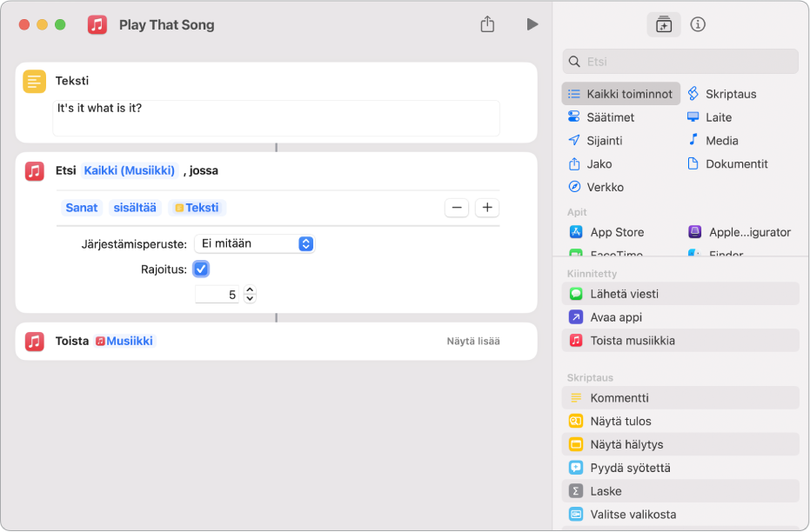The height and width of the screenshot is (532, 810).
Task: Select the Skriptaus category
Action: pos(722,94)
